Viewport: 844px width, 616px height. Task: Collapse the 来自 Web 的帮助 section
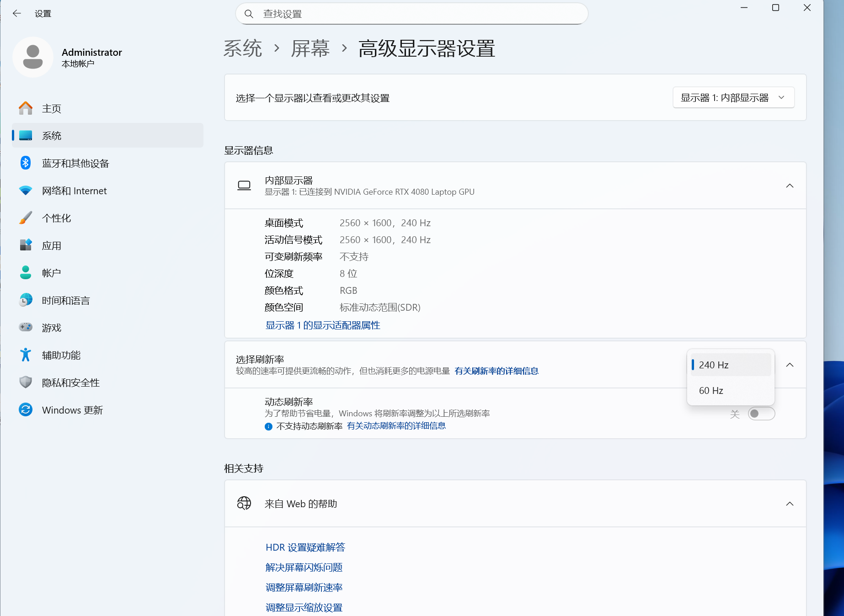[790, 504]
